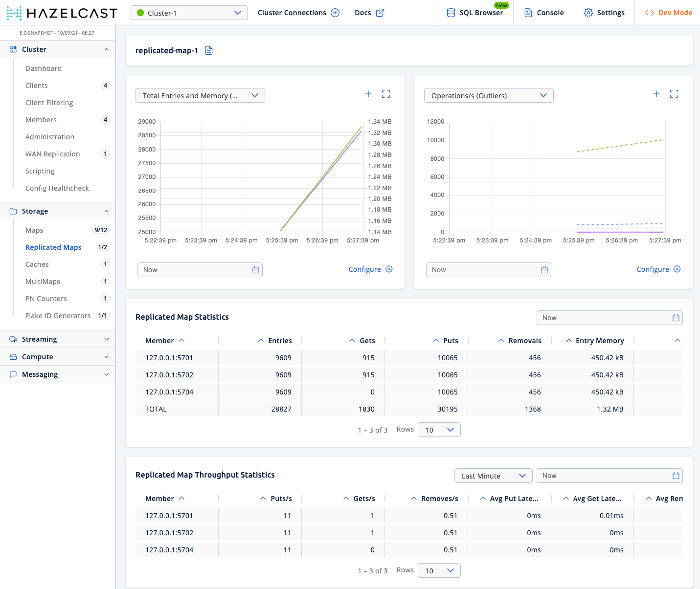Open WAN Replication in sidebar
Image resolution: width=700 pixels, height=589 pixels.
tap(52, 154)
